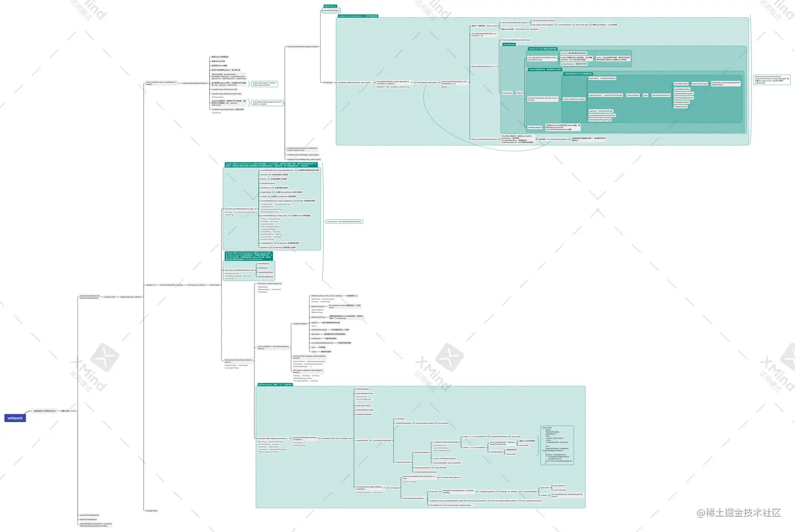Image resolution: width=795 pixels, height=532 pixels.
Task: Click the compiler.hooks.environment.call() node
Action: tap(225, 89)
